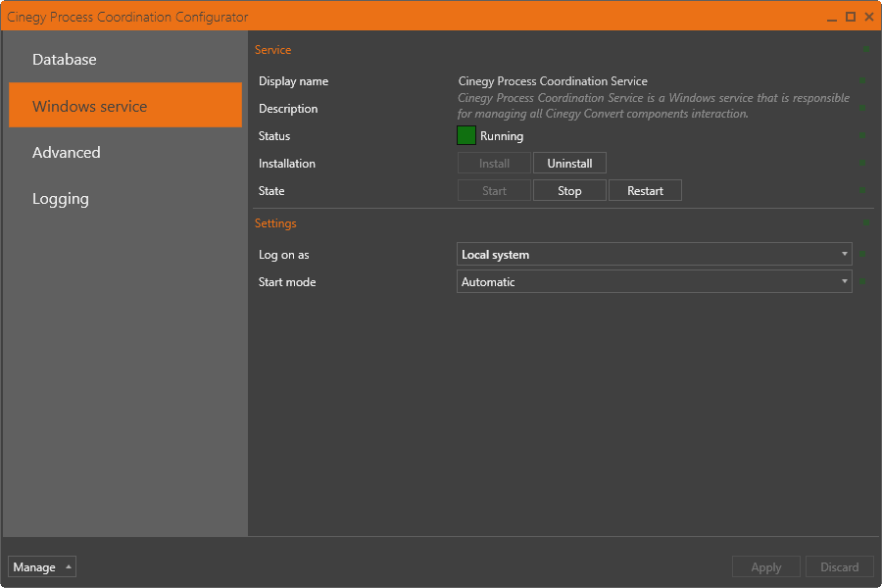Switch to the Logging tab
The image size is (882, 588).
coord(124,199)
